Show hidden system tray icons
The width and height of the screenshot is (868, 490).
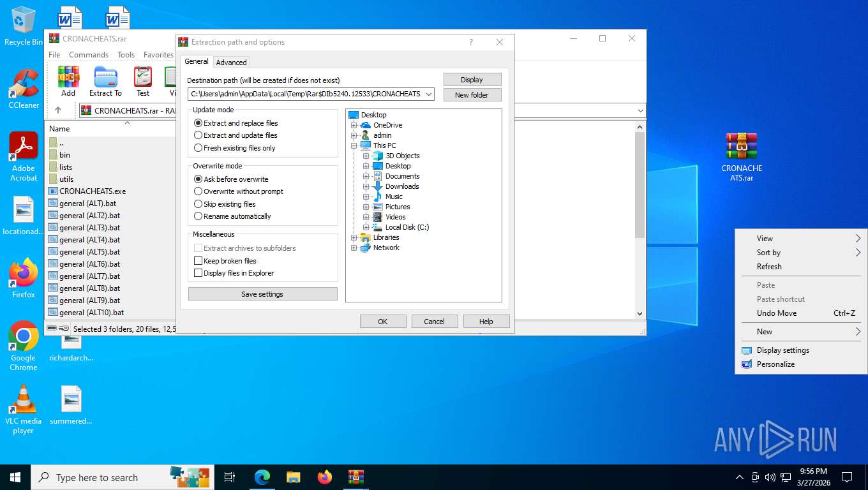pyautogui.click(x=740, y=477)
